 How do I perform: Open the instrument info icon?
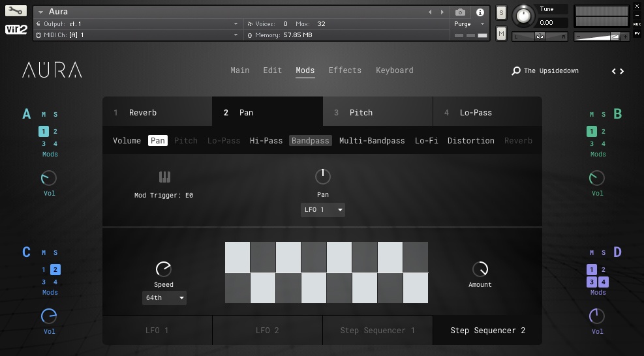pos(480,12)
